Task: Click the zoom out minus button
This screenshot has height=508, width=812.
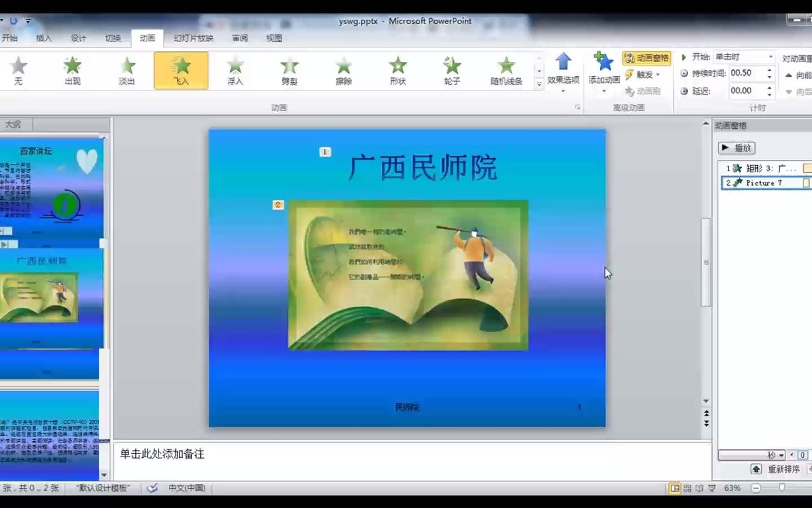Action: click(756, 488)
